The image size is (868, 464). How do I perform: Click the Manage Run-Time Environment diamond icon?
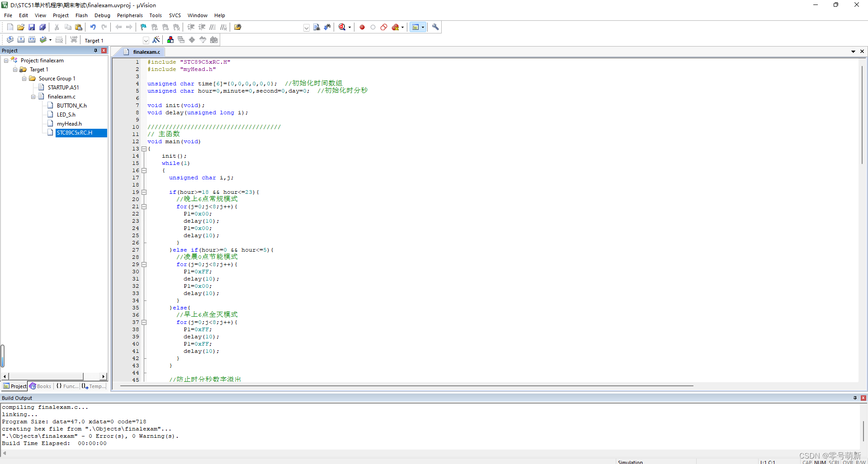click(x=192, y=40)
